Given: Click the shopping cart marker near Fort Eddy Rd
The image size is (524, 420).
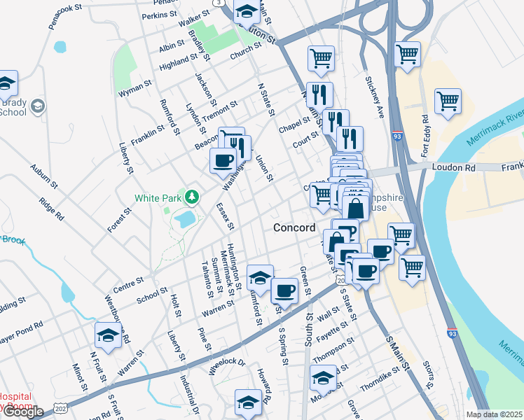Looking at the screenshot, I should [408, 55].
